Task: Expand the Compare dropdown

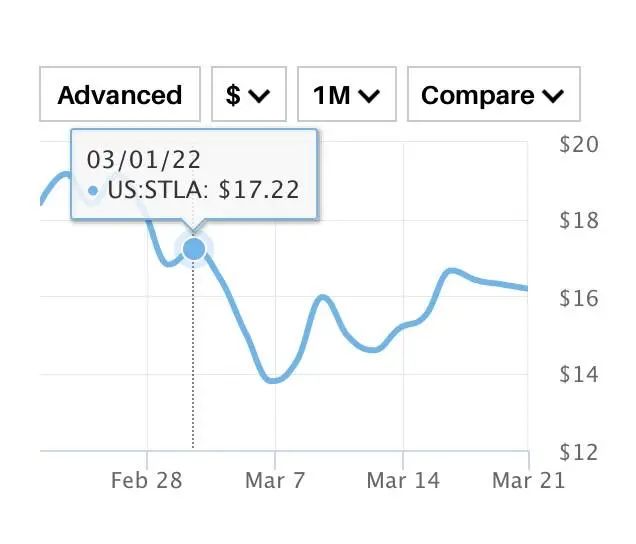Action: pyautogui.click(x=493, y=95)
